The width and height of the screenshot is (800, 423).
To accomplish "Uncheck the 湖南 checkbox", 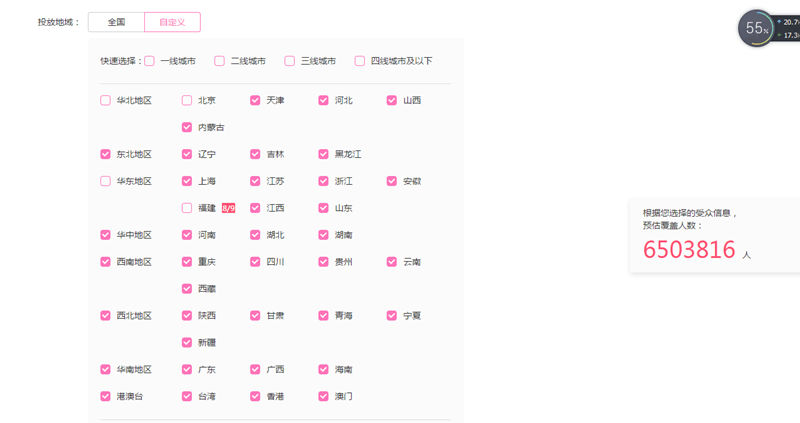I will tap(323, 235).
